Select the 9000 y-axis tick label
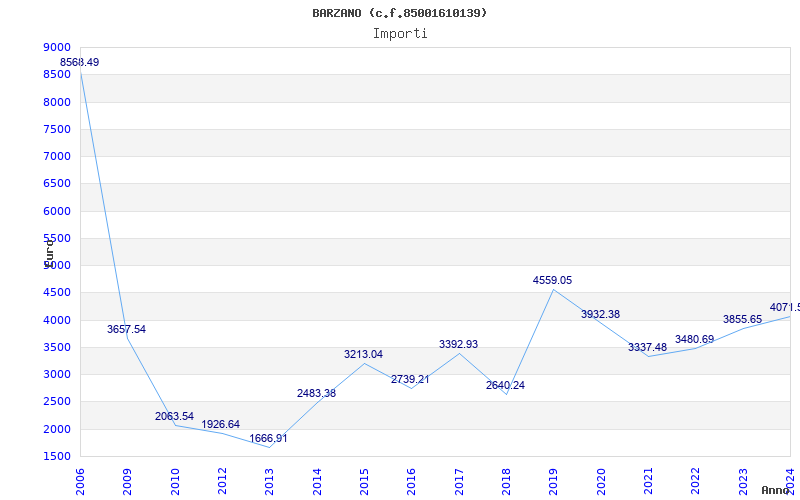The height and width of the screenshot is (500, 800). [x=57, y=48]
